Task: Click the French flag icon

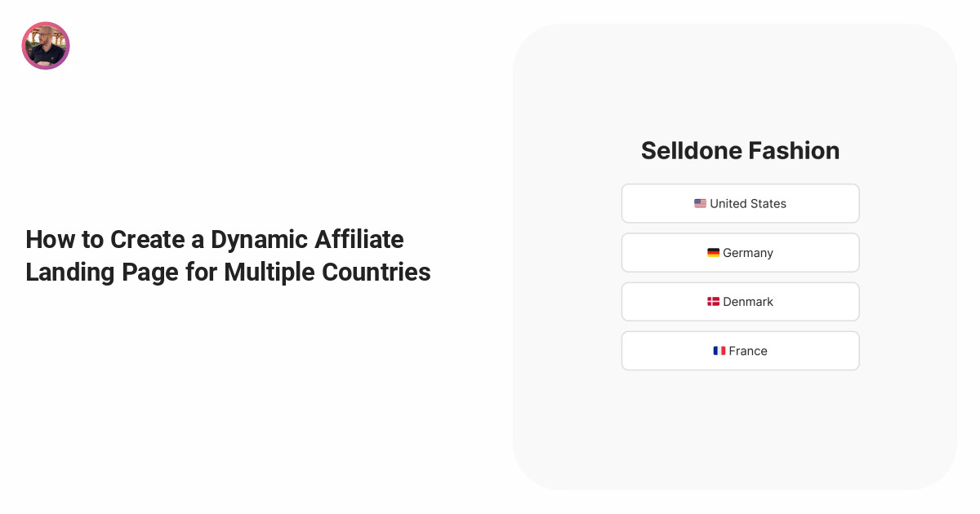Action: click(719, 350)
